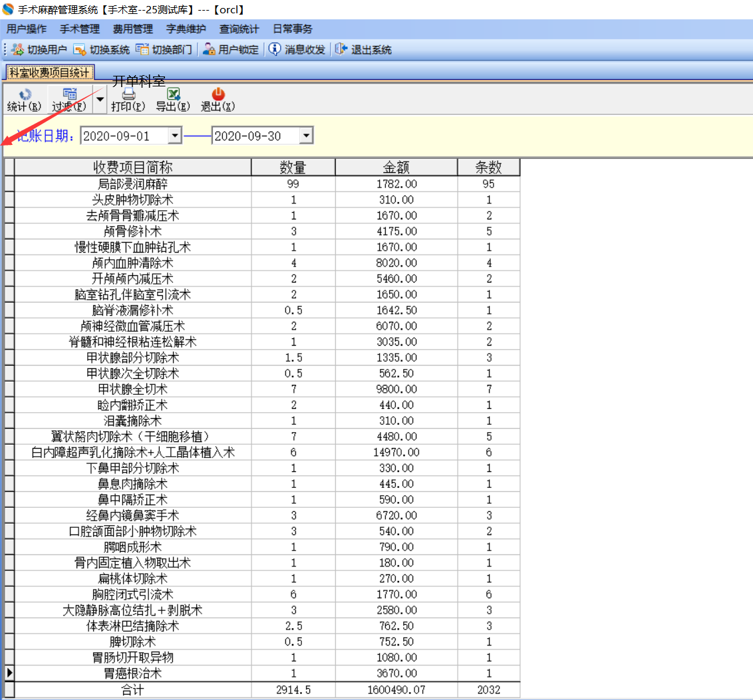Select the 泪囊摘除术 cell
Viewport: 753px width, 700px height.
pos(133,421)
